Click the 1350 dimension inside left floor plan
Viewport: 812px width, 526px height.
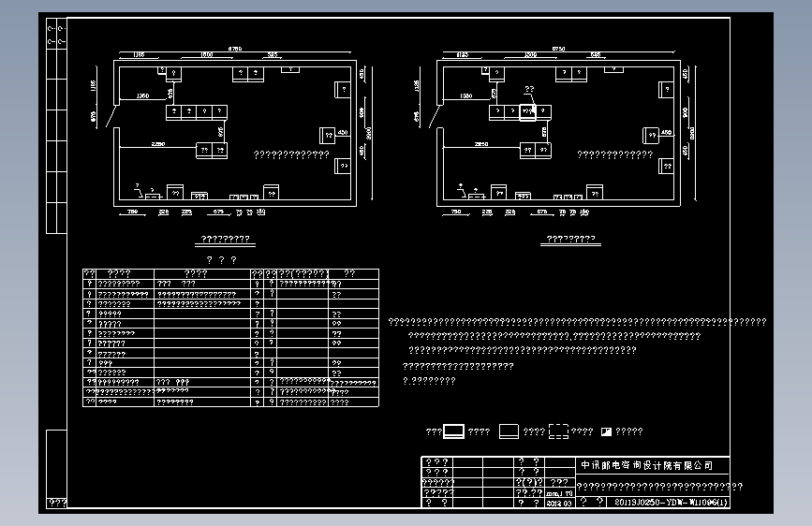(x=142, y=95)
